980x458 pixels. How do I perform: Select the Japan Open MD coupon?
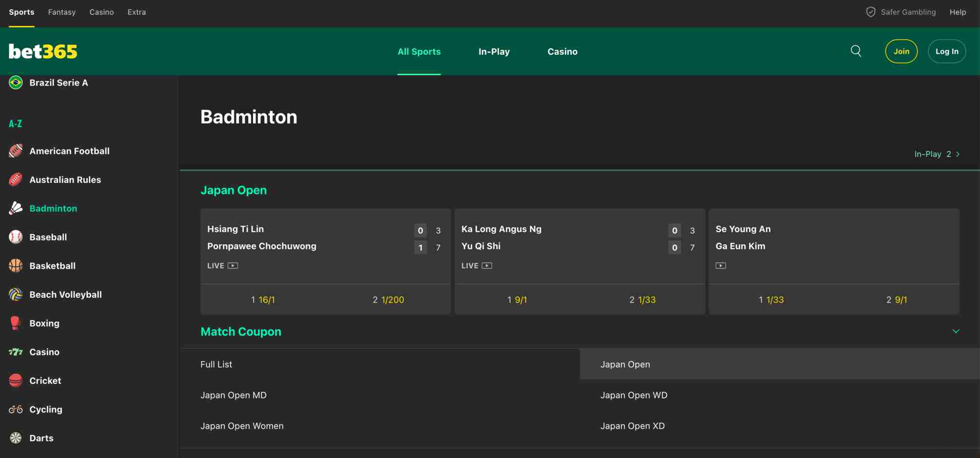pos(380,395)
